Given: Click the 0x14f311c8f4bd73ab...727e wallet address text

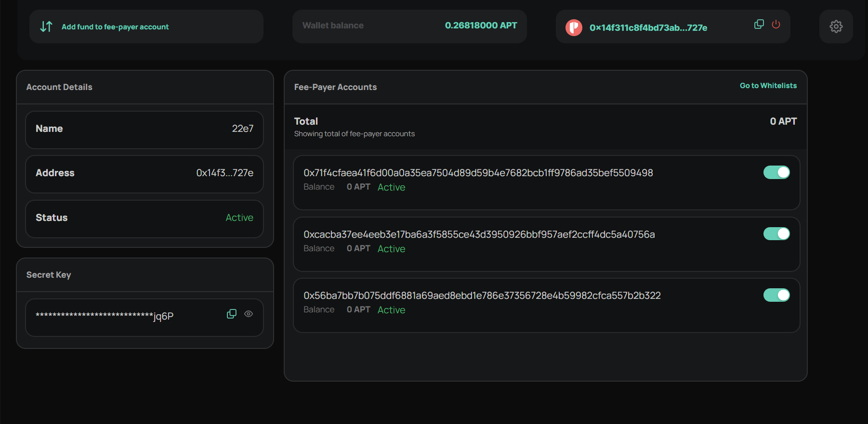Looking at the screenshot, I should (x=648, y=28).
